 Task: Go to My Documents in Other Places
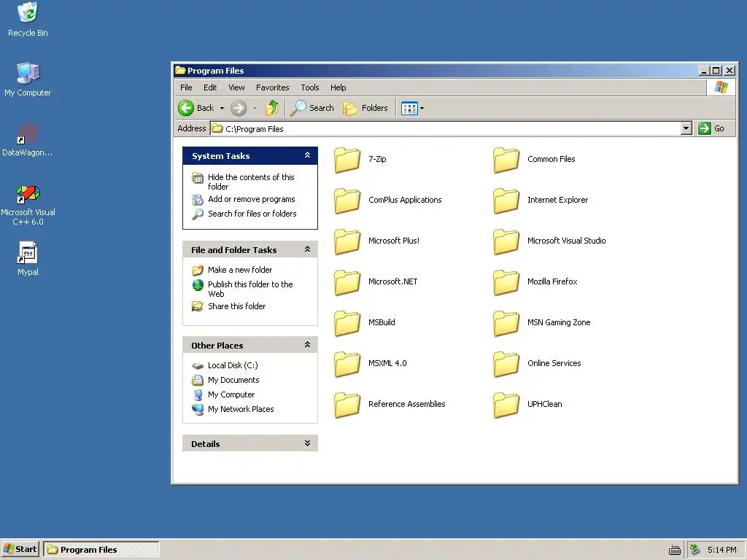point(233,380)
